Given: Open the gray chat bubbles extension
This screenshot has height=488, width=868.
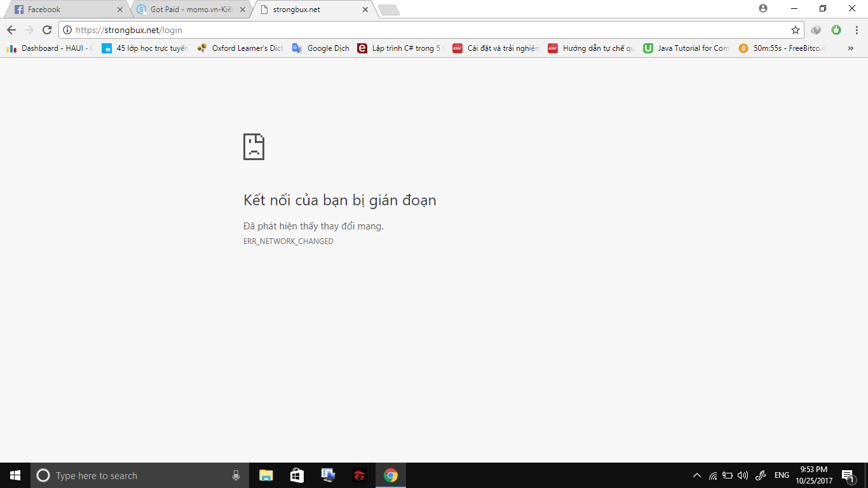Looking at the screenshot, I should (817, 30).
